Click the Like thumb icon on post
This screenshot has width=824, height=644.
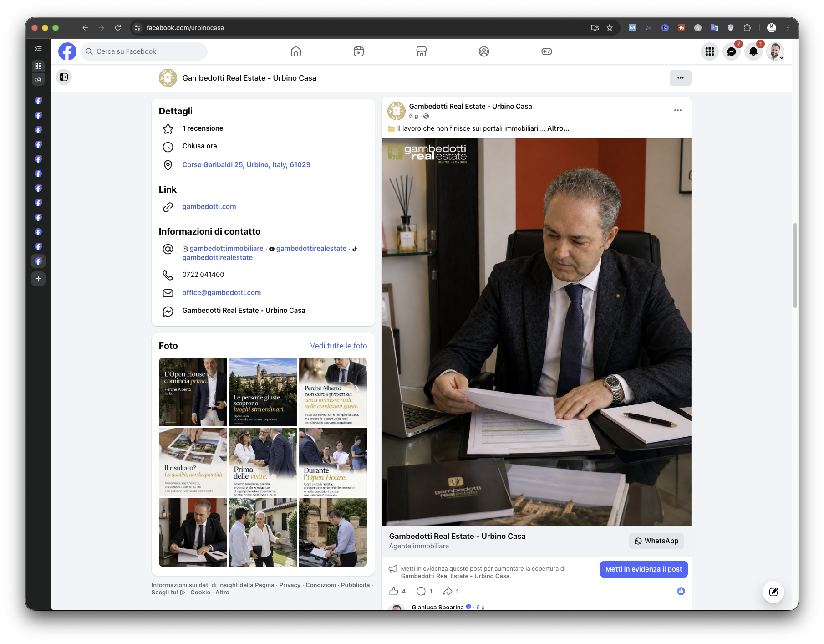point(394,591)
